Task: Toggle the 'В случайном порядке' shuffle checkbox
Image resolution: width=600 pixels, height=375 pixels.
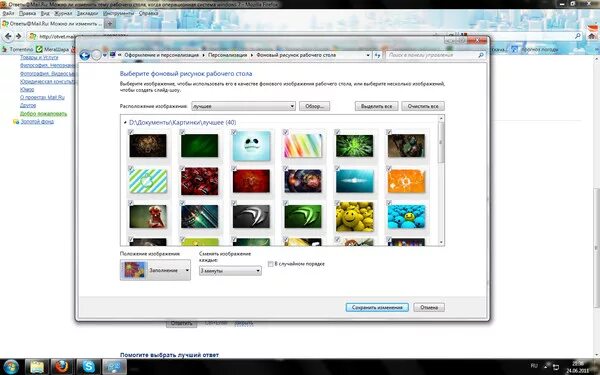Action: point(271,264)
